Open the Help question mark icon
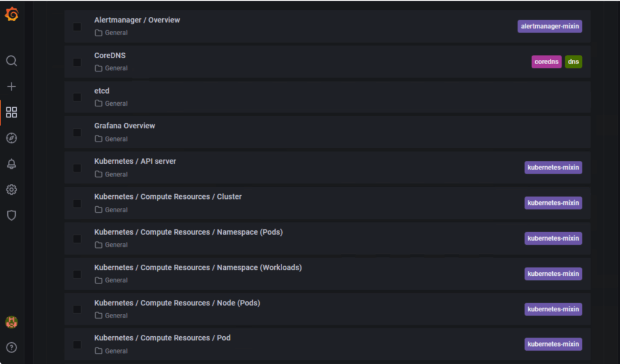The image size is (620, 364). (12, 347)
